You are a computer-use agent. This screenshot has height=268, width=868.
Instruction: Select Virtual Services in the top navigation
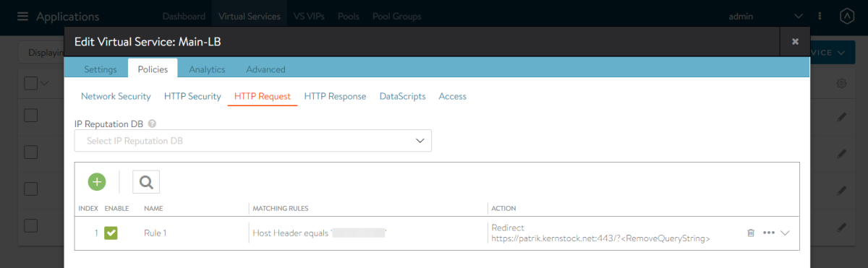click(x=250, y=16)
